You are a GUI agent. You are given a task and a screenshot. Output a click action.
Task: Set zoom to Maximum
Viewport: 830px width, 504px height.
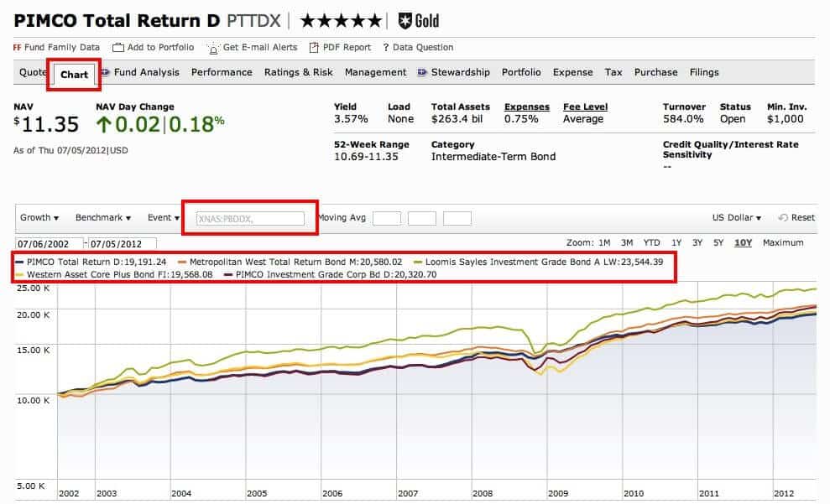click(x=783, y=242)
